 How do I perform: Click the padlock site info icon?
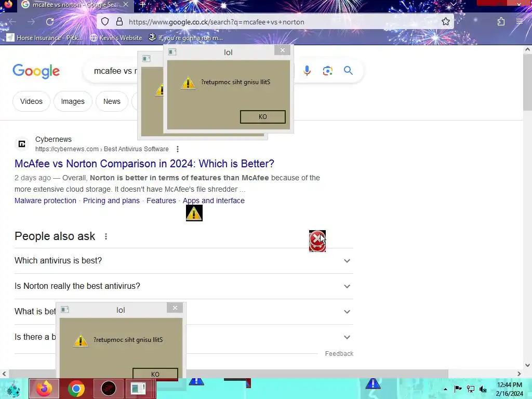click(x=119, y=22)
